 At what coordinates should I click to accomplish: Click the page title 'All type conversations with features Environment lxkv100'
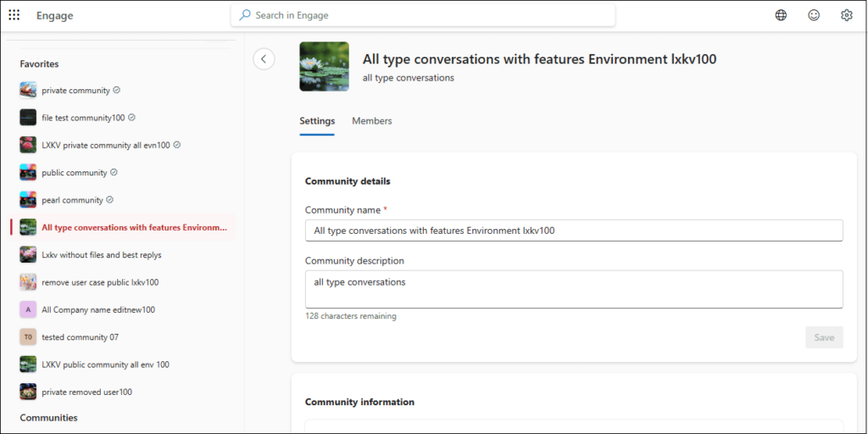pos(539,59)
